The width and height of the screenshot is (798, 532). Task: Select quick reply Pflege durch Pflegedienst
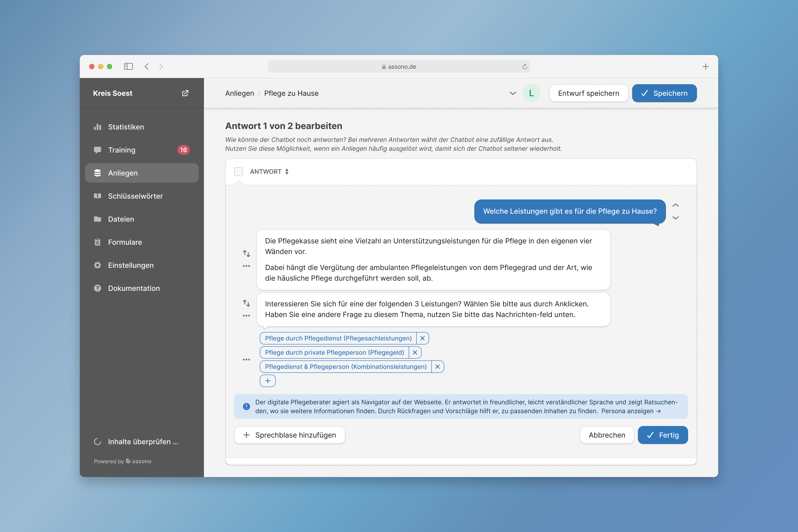[x=338, y=338]
